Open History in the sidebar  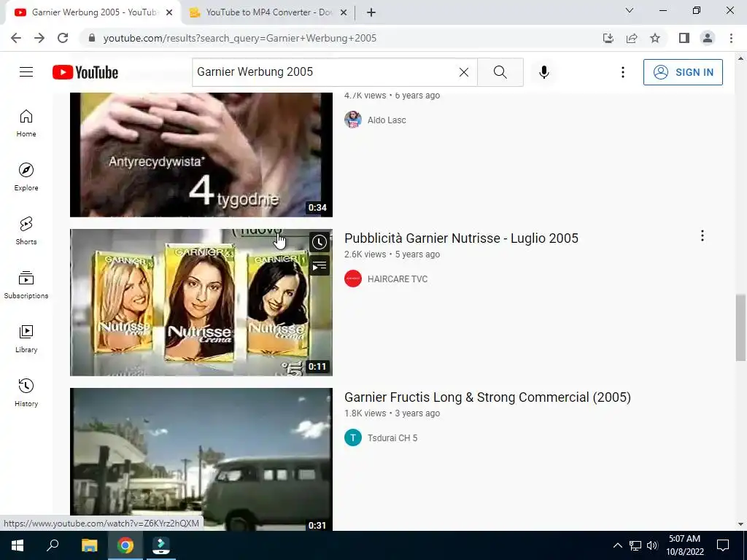[x=26, y=392]
